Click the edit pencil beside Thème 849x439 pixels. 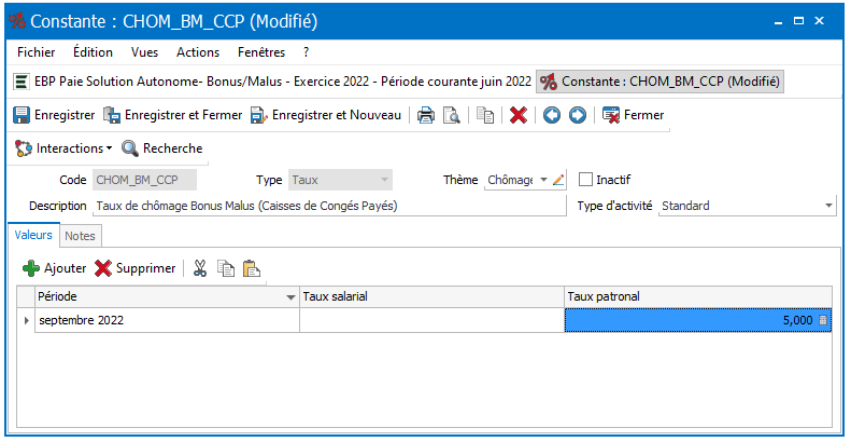[x=559, y=180]
